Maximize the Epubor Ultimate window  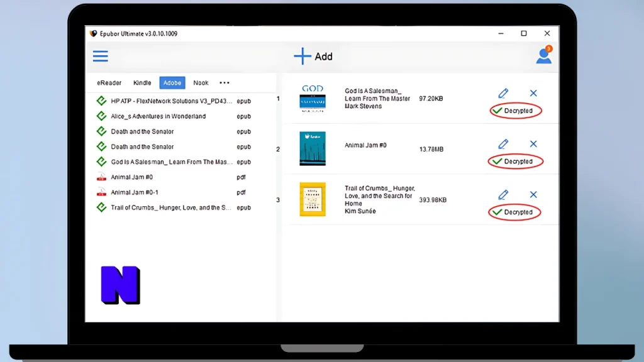point(524,34)
